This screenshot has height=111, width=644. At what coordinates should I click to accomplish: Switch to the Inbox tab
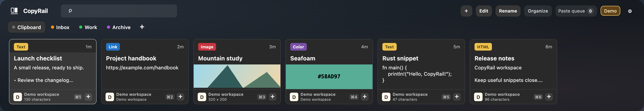point(60,27)
